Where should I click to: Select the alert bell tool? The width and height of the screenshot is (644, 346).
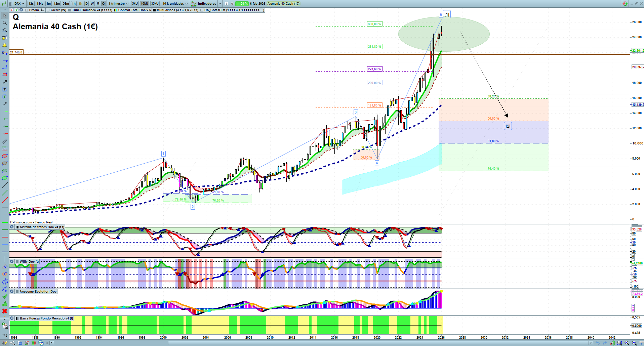5,45
